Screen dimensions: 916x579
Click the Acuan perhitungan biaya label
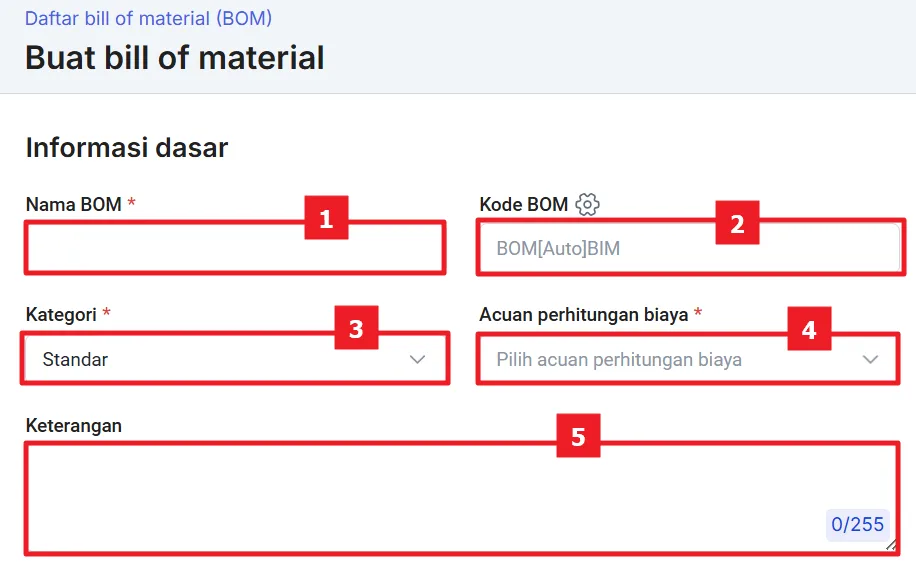coord(584,315)
